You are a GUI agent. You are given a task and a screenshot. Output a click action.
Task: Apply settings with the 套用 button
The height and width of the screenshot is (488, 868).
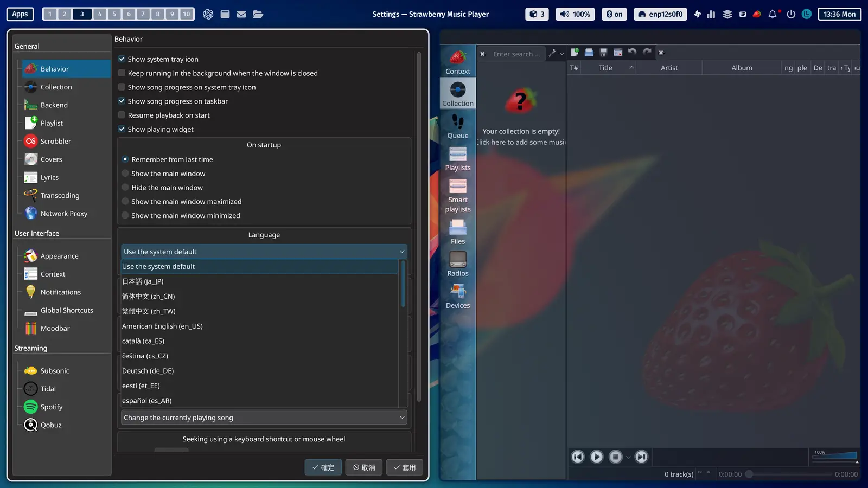405,467
